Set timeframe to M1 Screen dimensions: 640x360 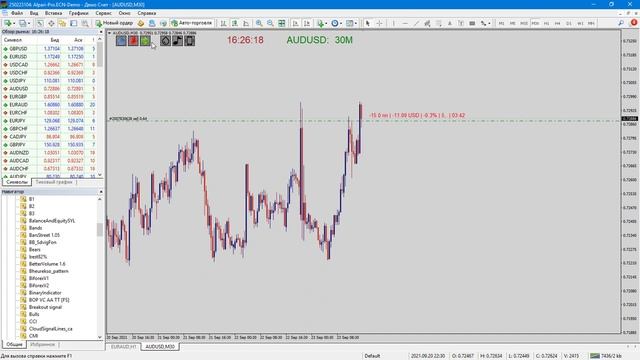(x=502, y=23)
